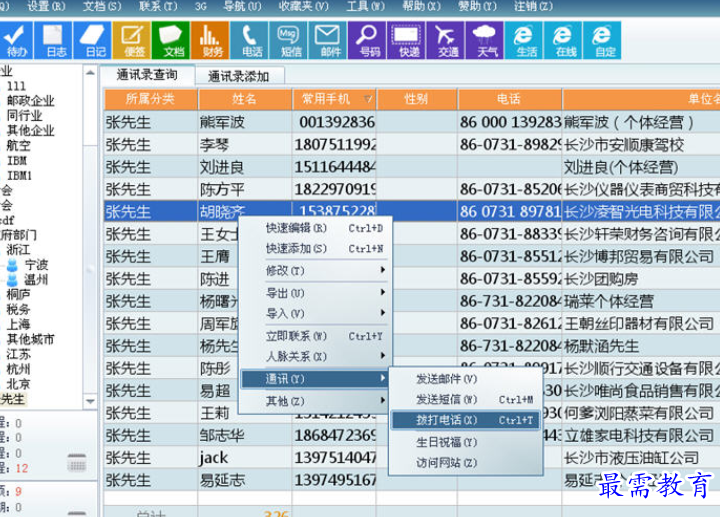Click the 交通 airplane toolbar icon
This screenshot has width=720, height=517.
coord(447,40)
